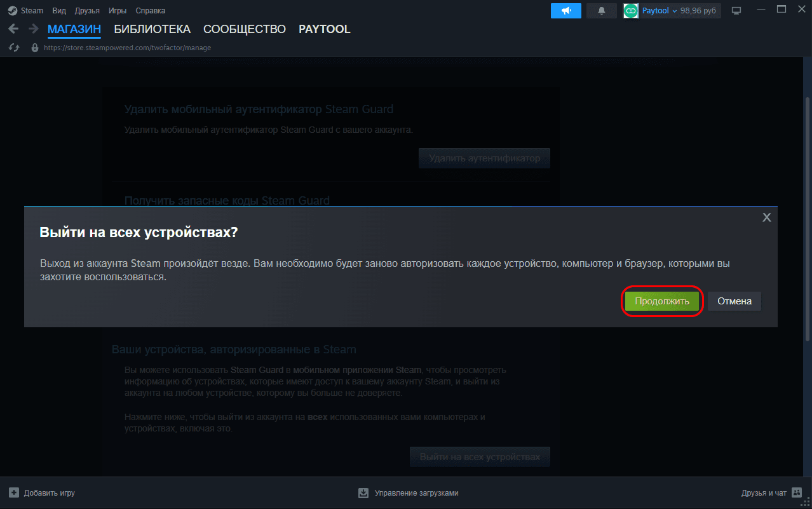
Task: Close the dialog with the X
Action: (767, 217)
